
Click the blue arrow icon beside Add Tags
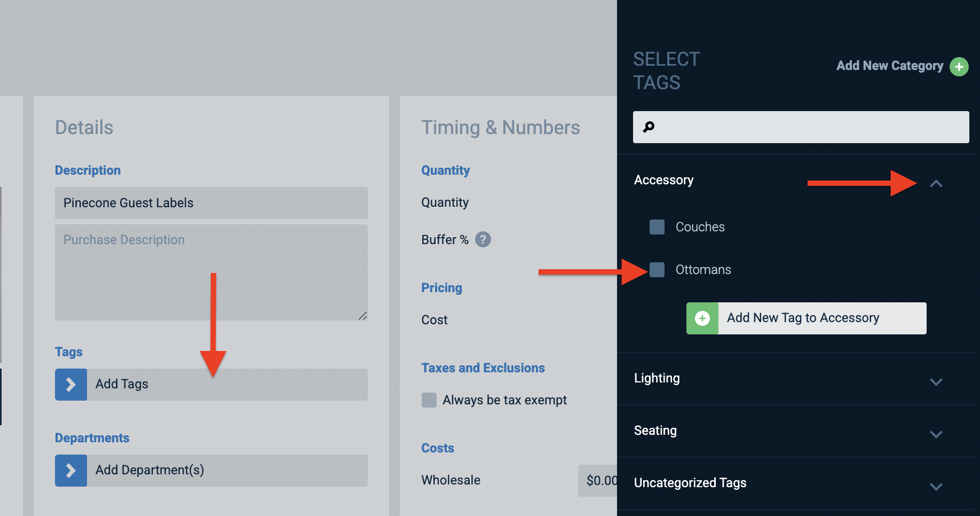click(71, 385)
